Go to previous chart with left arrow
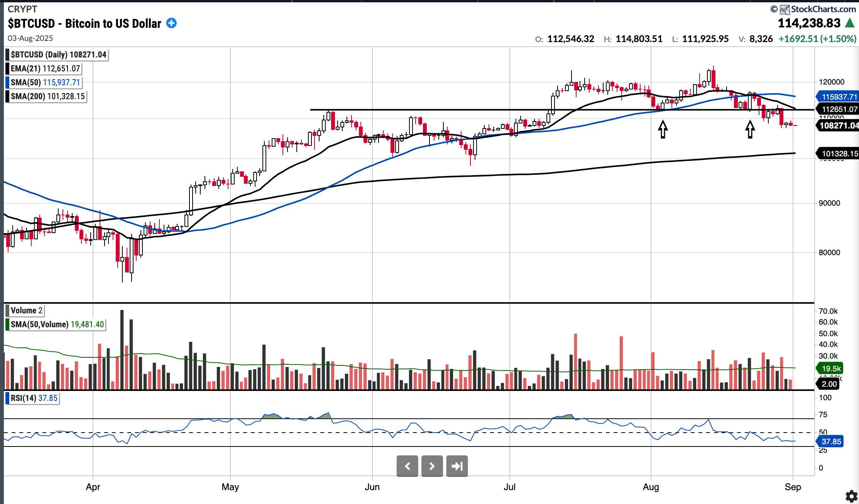The width and height of the screenshot is (859, 504). 407,466
